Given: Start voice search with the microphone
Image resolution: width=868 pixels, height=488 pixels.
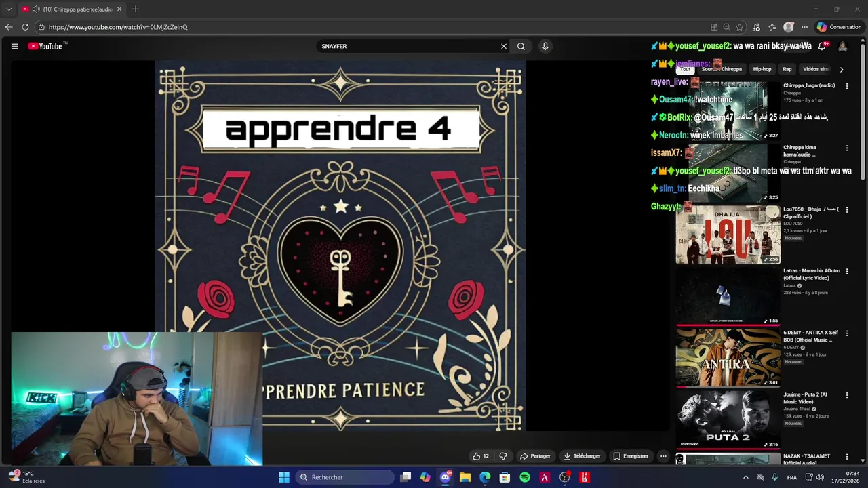Looking at the screenshot, I should (545, 46).
